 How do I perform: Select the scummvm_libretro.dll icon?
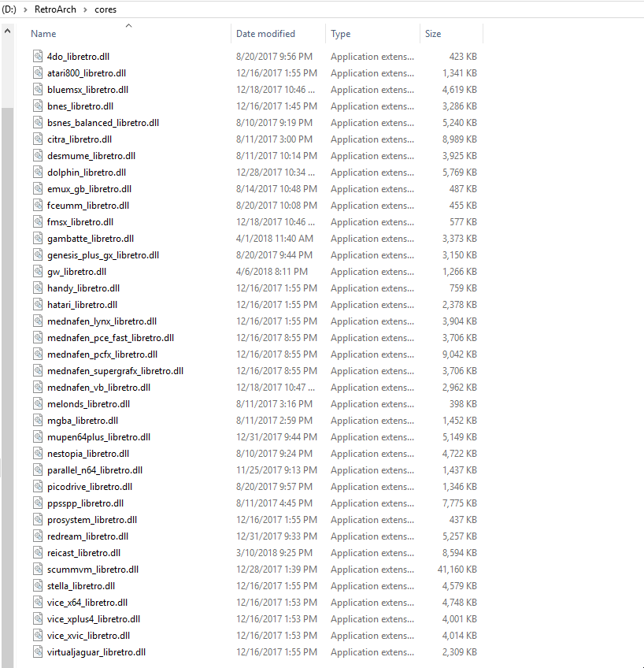pos(38,570)
